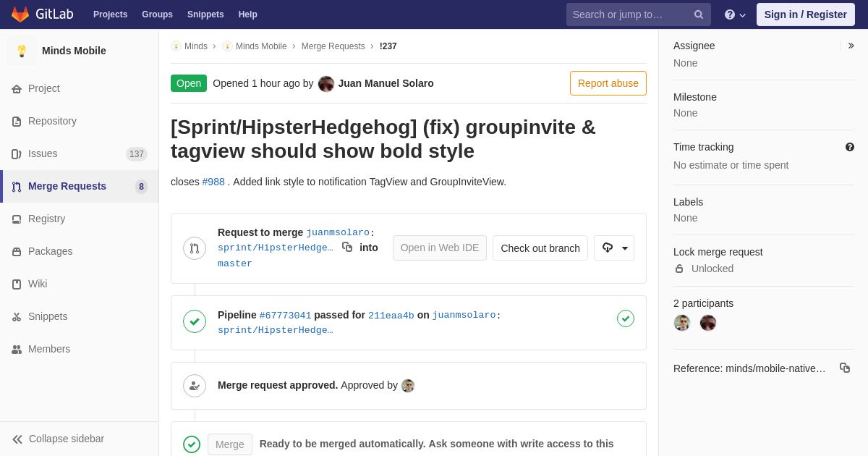Click Minds Mobile breadcrumb link
This screenshot has width=868, height=456.
tap(261, 46)
